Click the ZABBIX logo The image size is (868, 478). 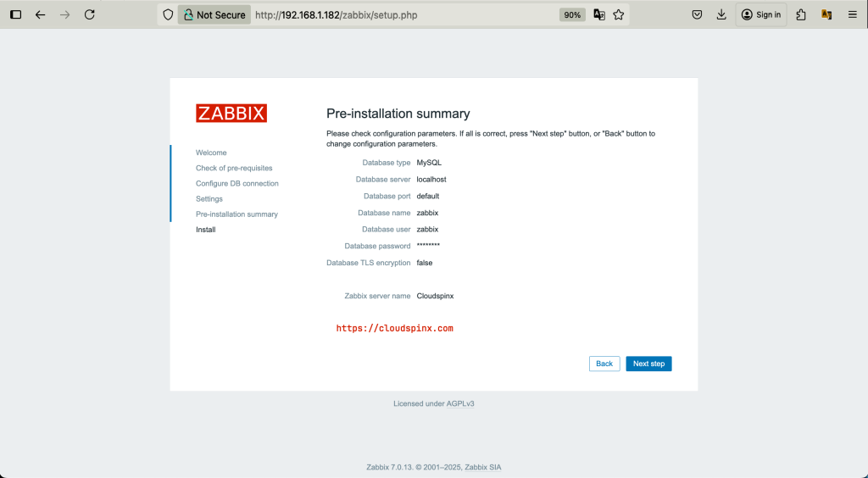pos(231,113)
